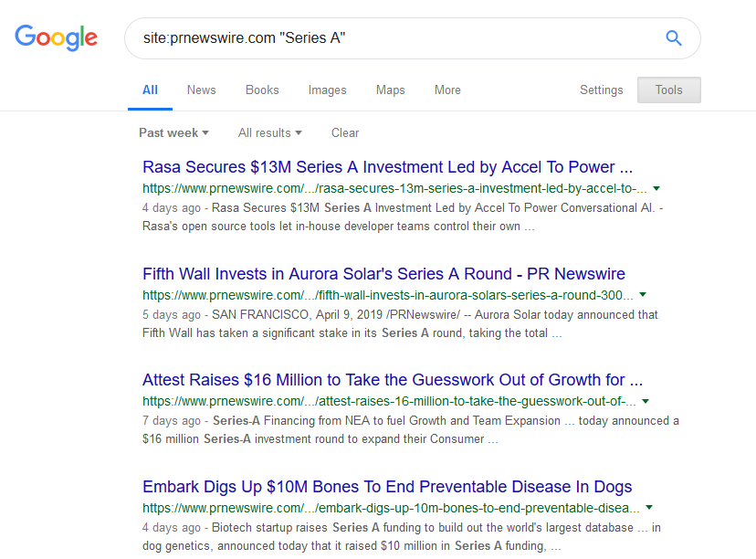The width and height of the screenshot is (756, 559).
Task: Click the Rasa result green URL
Action: (x=394, y=188)
